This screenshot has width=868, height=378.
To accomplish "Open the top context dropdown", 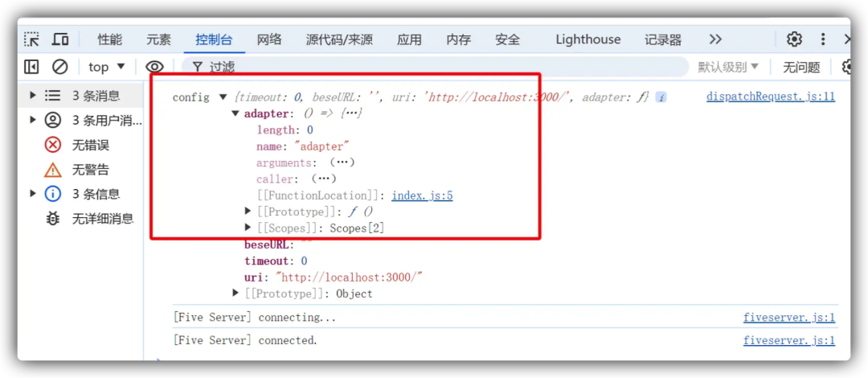I will click(x=107, y=67).
